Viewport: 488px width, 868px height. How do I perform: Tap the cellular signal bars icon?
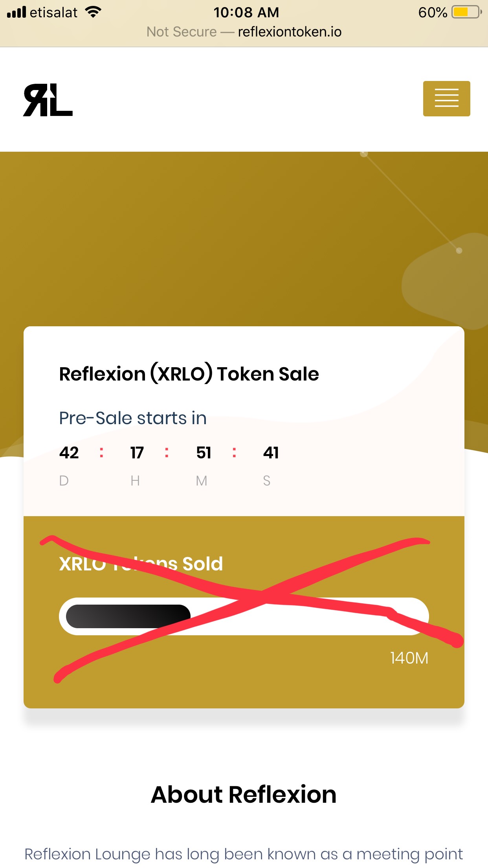point(16,12)
